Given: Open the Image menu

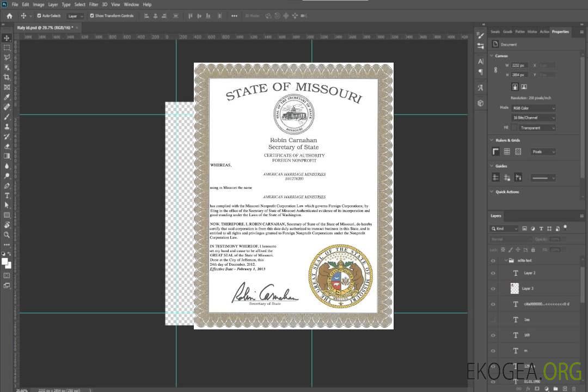Looking at the screenshot, I should tap(38, 4).
